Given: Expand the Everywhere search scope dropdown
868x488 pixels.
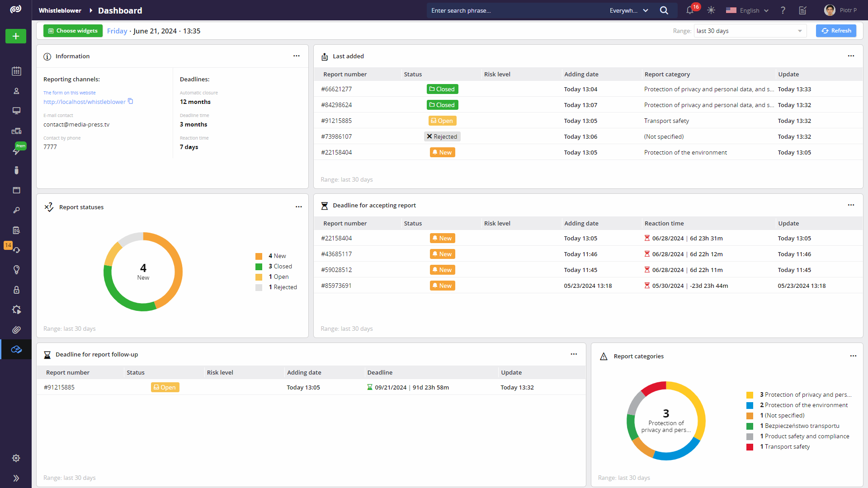Looking at the screenshot, I should pyautogui.click(x=628, y=10).
